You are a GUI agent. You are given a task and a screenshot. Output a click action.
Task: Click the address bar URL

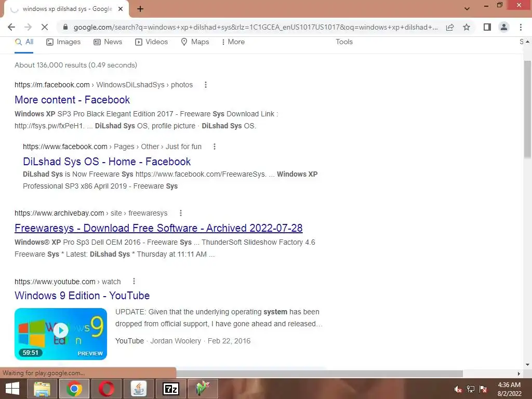pyautogui.click(x=255, y=27)
